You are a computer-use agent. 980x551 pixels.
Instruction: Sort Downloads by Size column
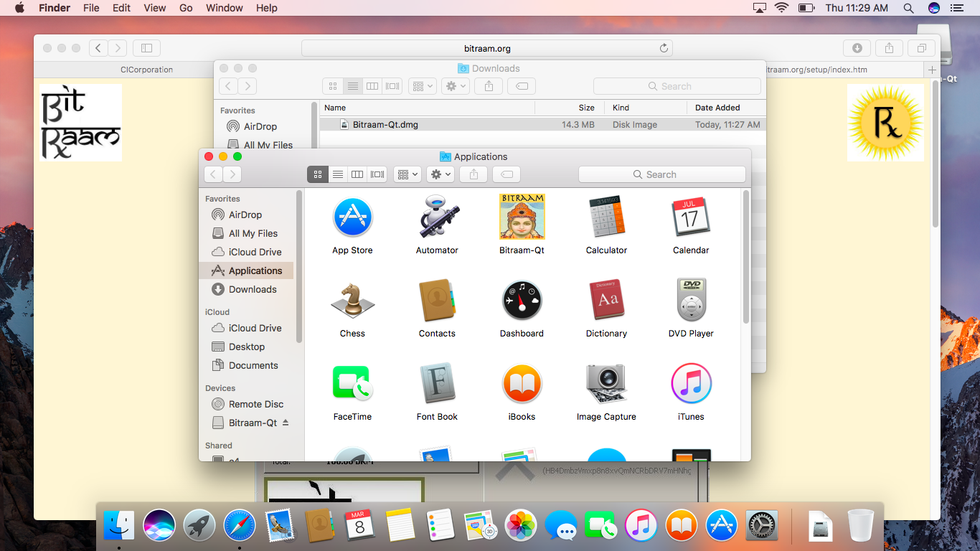point(570,108)
